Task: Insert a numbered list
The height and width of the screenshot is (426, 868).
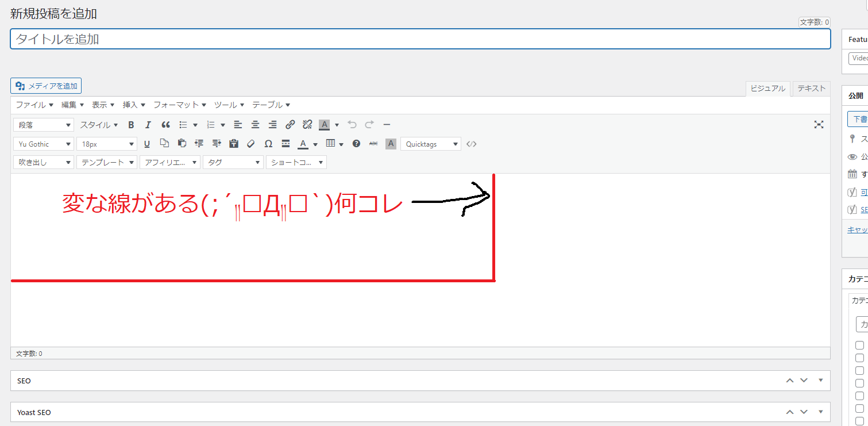Action: (210, 125)
